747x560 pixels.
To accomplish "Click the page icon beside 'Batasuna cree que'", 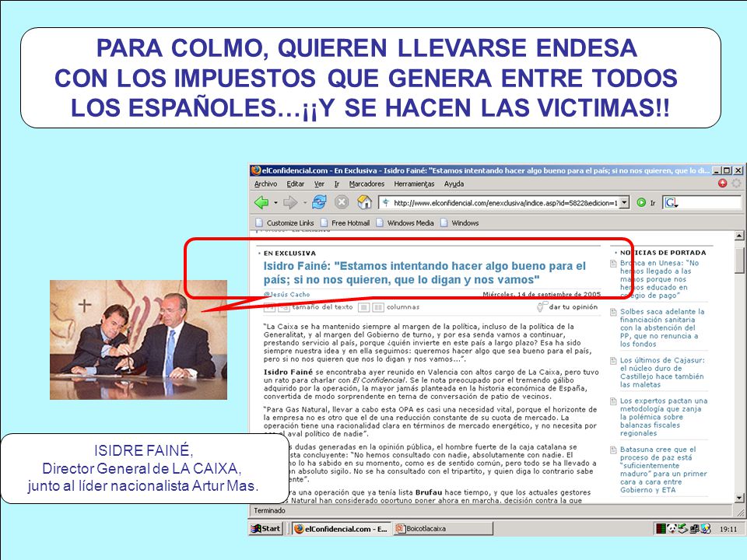I will click(614, 450).
